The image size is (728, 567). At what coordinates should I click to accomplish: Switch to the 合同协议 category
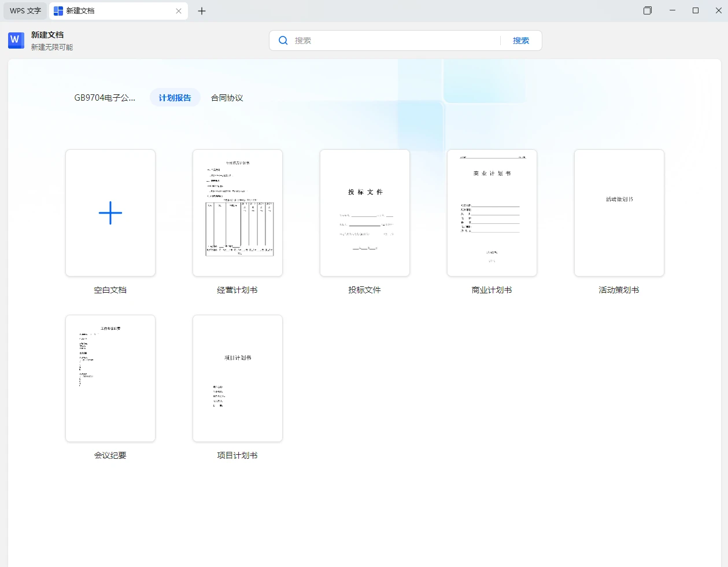click(227, 97)
